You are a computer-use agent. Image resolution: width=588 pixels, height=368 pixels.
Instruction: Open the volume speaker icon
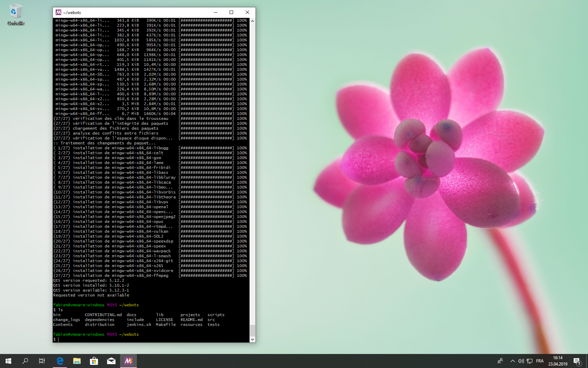(521, 361)
